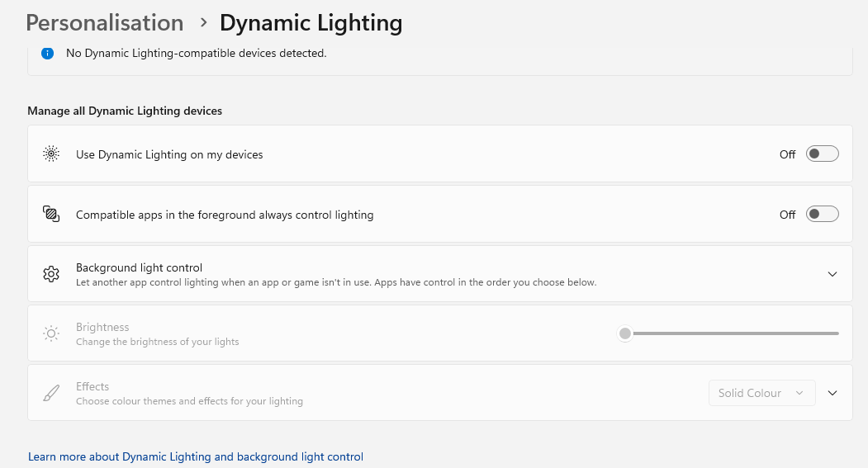This screenshot has width=868, height=468.
Task: Click the Dynamic Lighting breadcrumb title
Action: pos(311,23)
